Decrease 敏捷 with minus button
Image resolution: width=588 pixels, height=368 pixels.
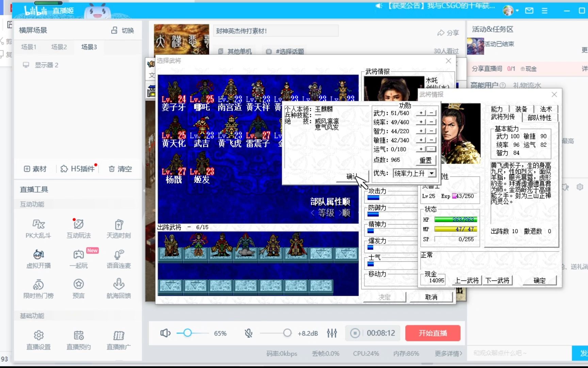(431, 140)
